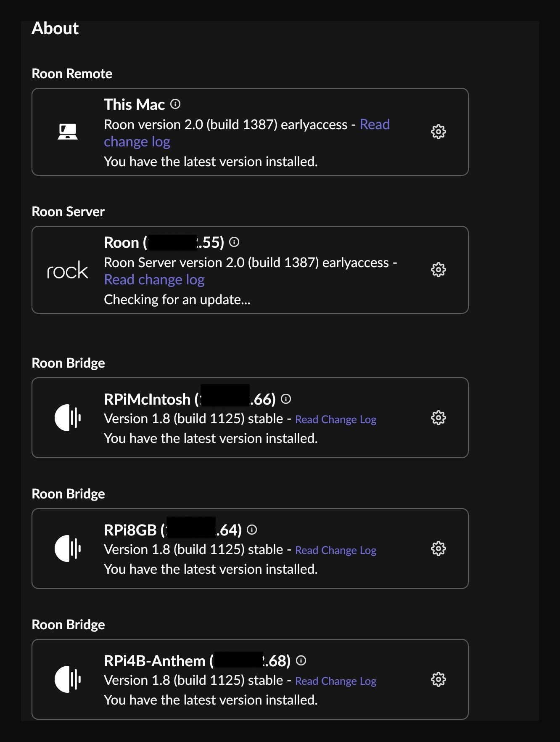Click 'You have the latest version installed.' under This Mac
The image size is (560, 742).
[211, 162]
